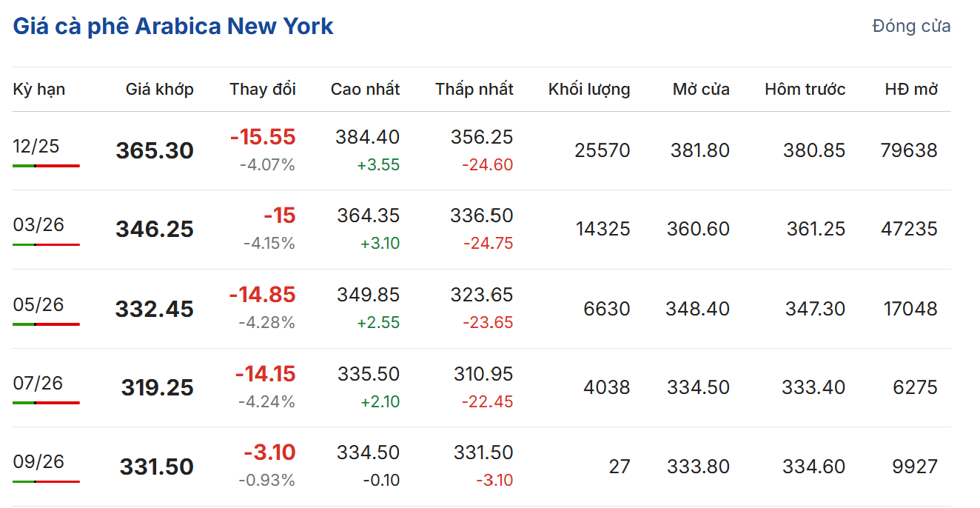
Task: Select the "Kỳ hạn" column header
Action: [39, 90]
